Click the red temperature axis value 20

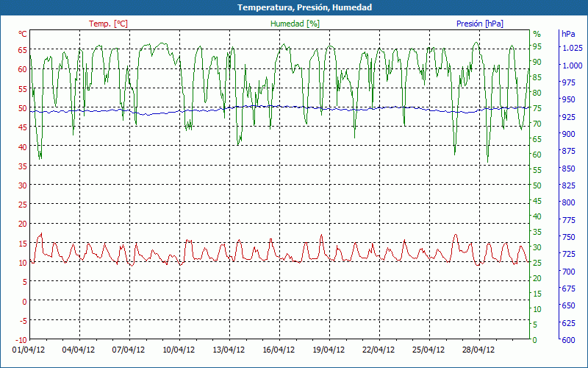point(23,224)
